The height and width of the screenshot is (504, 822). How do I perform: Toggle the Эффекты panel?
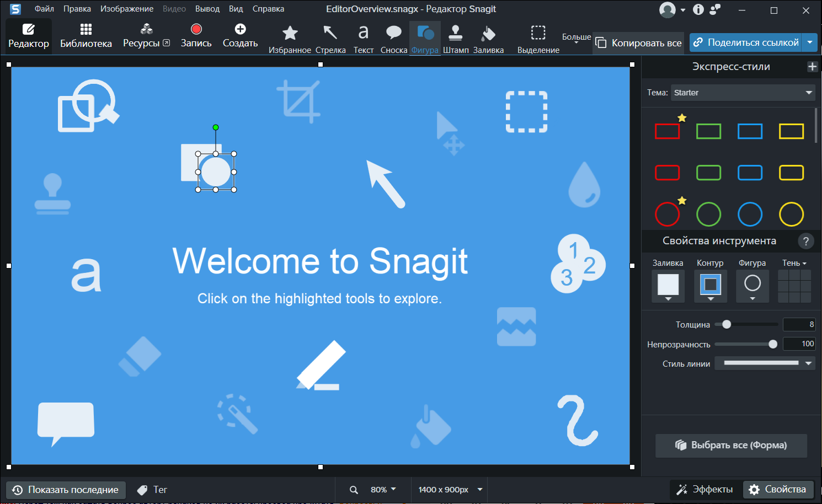pos(705,490)
